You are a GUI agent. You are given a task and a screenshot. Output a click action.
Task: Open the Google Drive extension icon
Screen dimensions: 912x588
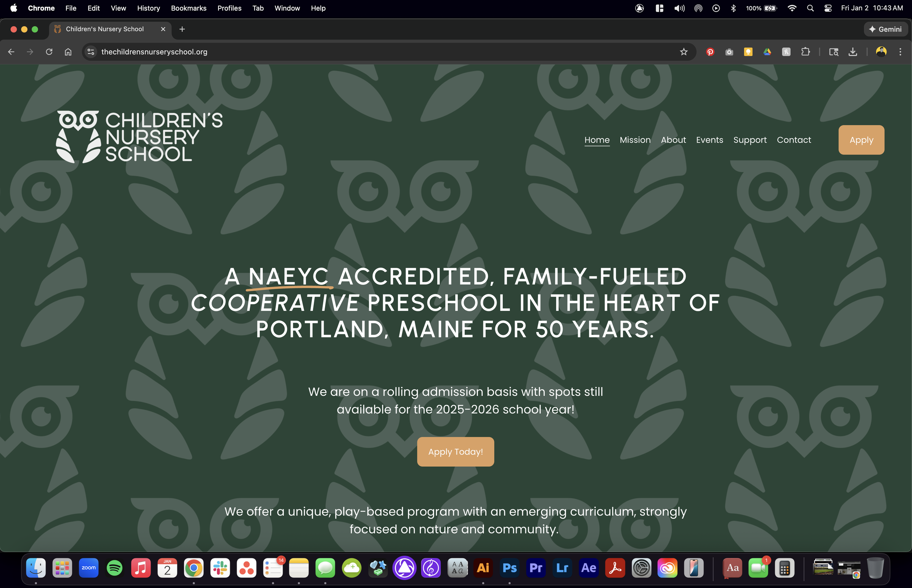[767, 52]
